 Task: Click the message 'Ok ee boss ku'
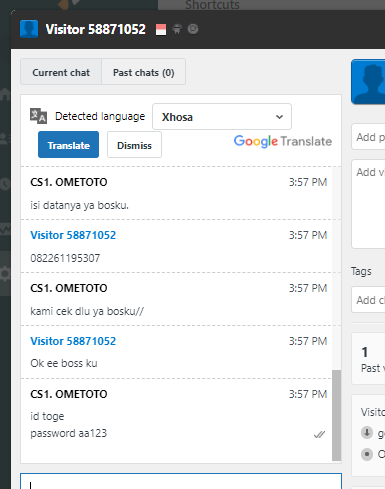(64, 363)
